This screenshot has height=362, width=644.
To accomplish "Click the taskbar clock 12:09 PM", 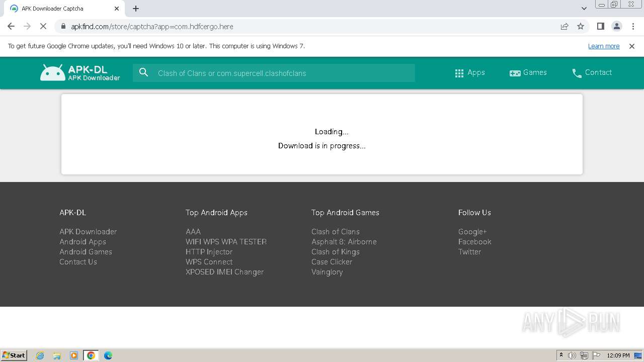I will (618, 355).
